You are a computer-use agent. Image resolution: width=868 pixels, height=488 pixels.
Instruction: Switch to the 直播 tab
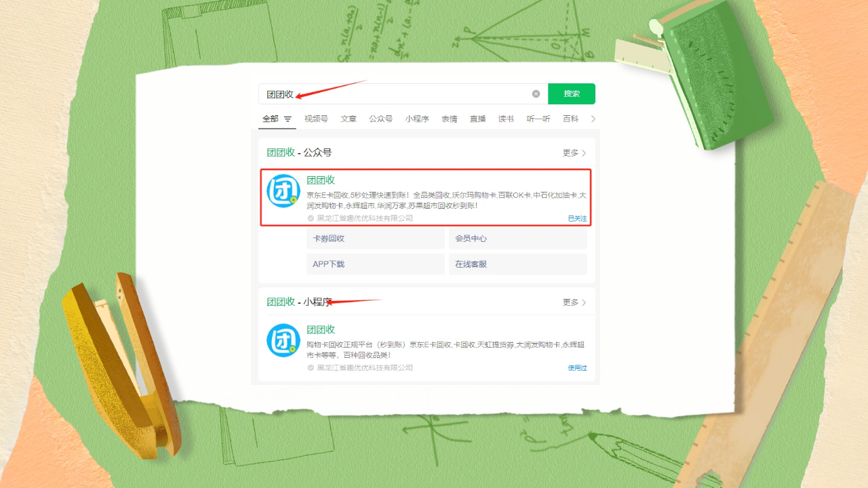click(478, 119)
